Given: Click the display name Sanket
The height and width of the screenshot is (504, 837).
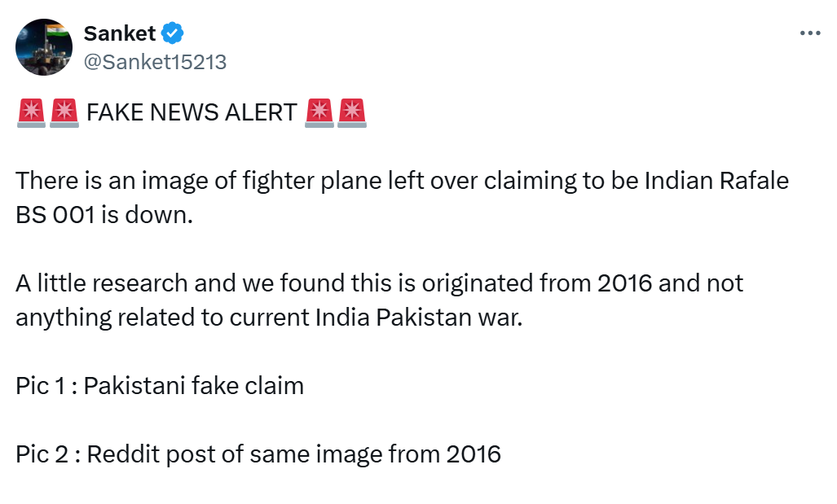Looking at the screenshot, I should pos(121,34).
